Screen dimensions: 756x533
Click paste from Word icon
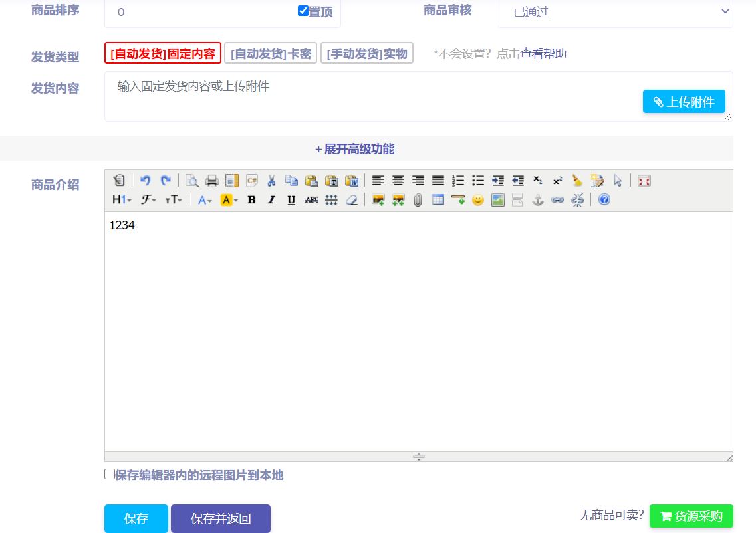pyautogui.click(x=352, y=181)
